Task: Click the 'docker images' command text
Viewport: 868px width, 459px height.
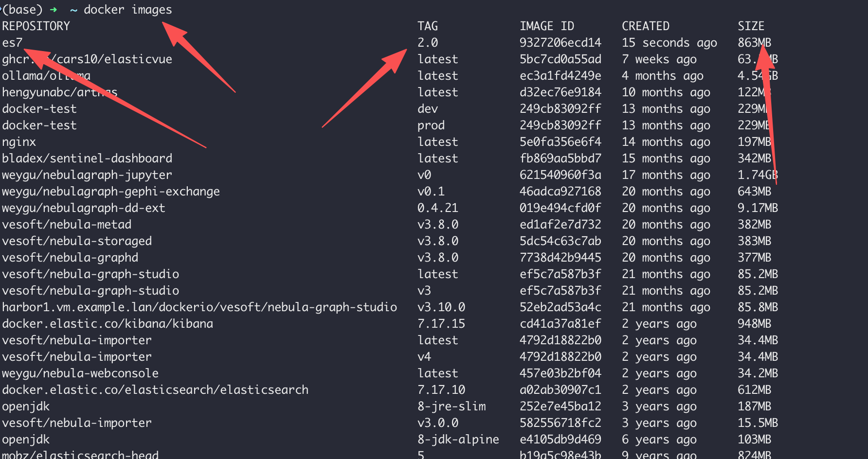Action: click(127, 10)
